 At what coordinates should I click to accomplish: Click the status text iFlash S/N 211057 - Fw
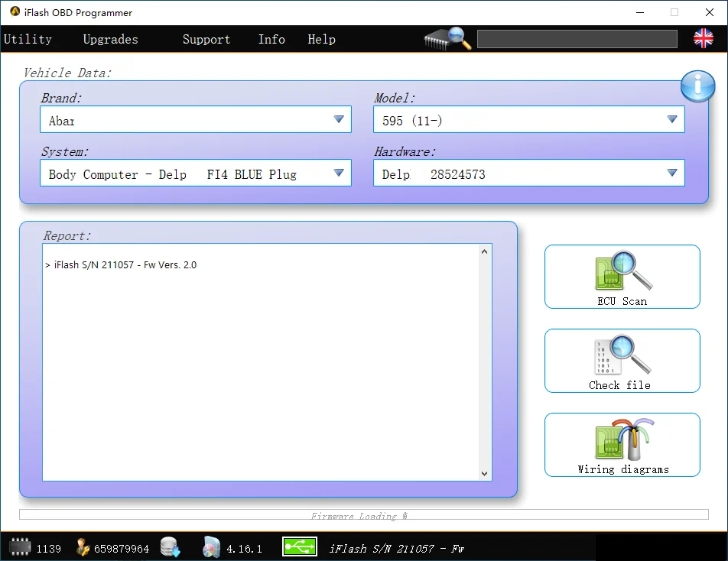(x=396, y=549)
